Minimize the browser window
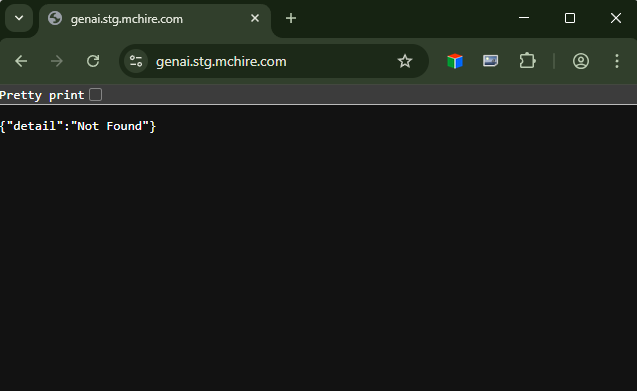Viewport: 637px width, 391px height. 524,18
